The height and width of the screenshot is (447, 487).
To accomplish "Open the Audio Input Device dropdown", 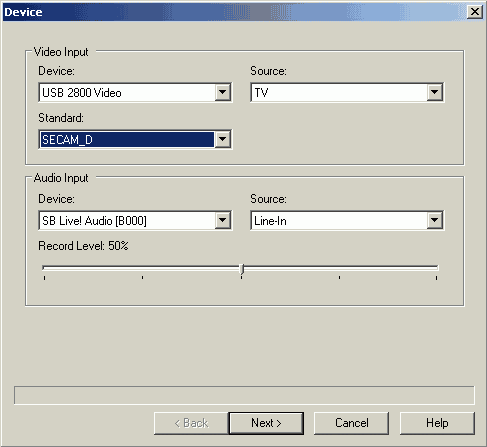I will 135,220.
